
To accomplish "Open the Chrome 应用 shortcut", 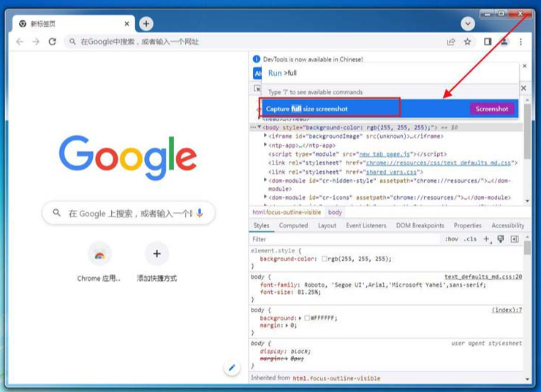I will point(99,263).
